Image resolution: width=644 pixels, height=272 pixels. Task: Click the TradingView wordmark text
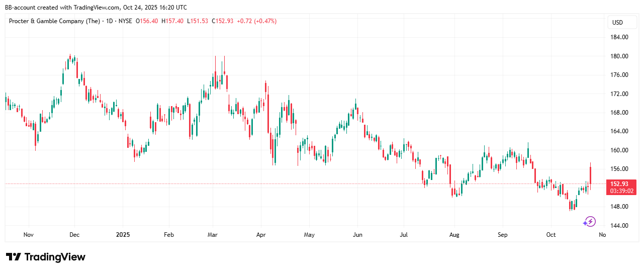(55, 257)
